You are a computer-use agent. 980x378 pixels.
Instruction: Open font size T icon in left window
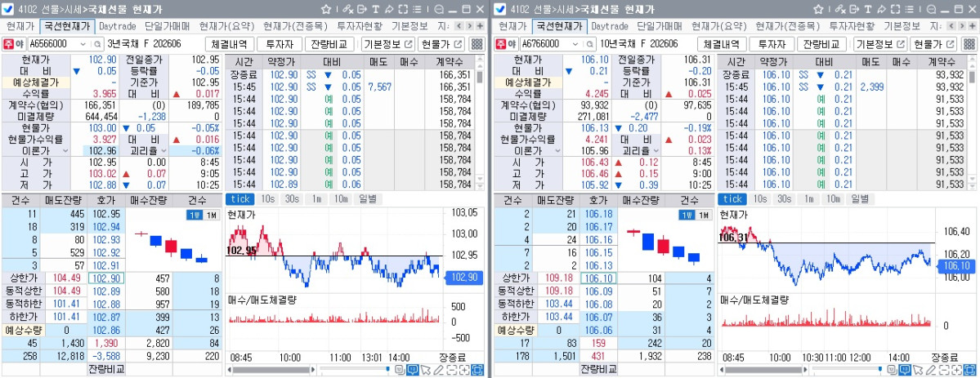376,9
